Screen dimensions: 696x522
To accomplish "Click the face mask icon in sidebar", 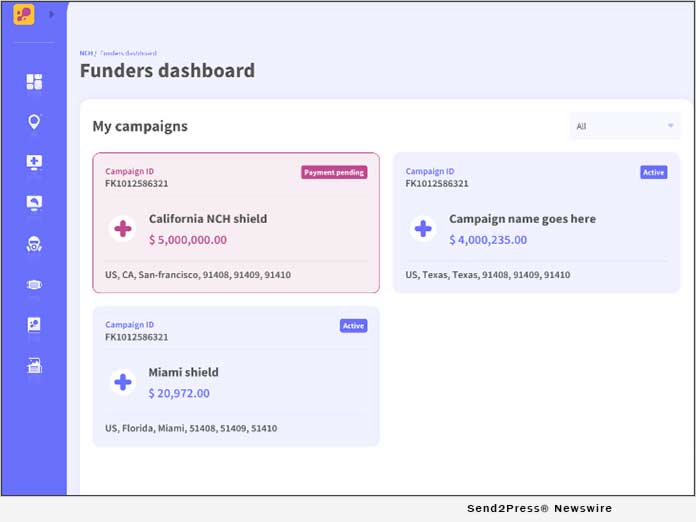I will [34, 284].
